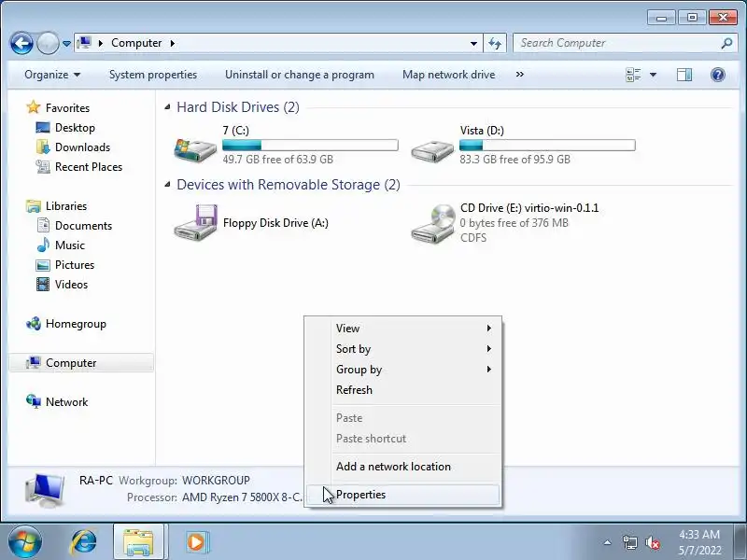The image size is (747, 560).
Task: Open Recent Places
Action: [89, 167]
